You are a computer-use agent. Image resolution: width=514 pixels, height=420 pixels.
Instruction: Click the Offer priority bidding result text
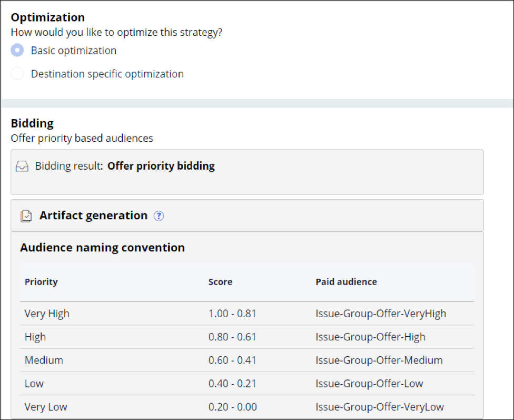[x=161, y=166]
